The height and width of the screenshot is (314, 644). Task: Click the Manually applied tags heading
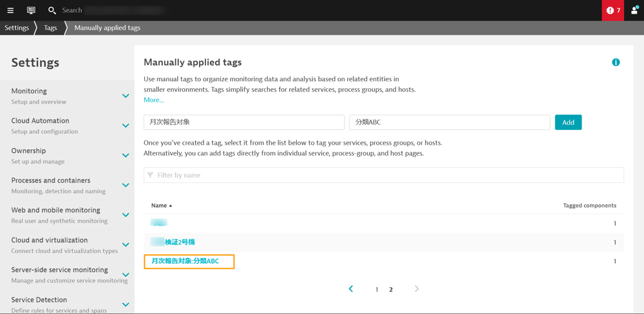(x=193, y=62)
